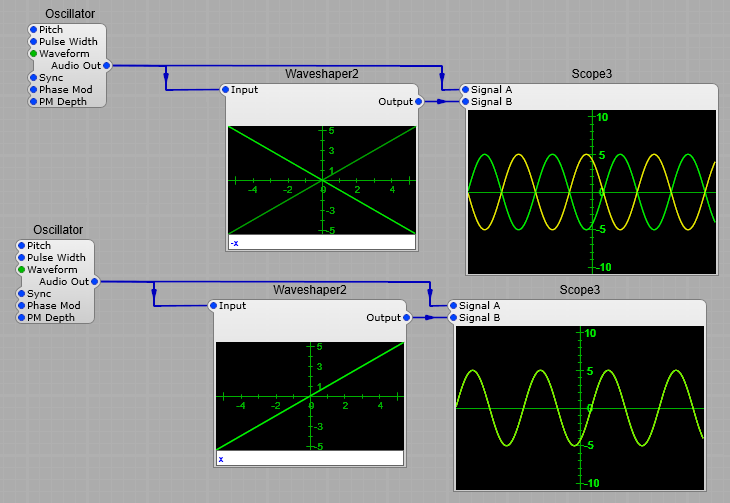This screenshot has height=503, width=730.
Task: Click the Input pin of the -x Waveshaper2
Action: (x=226, y=90)
